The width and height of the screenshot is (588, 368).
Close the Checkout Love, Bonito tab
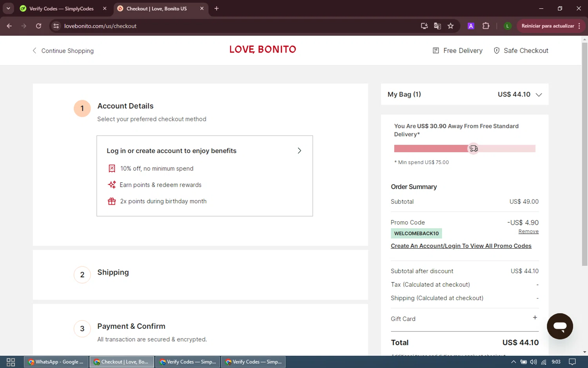[202, 8]
